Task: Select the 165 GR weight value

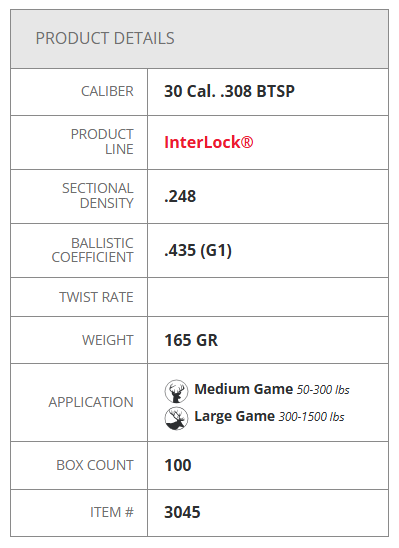Action: [x=191, y=340]
